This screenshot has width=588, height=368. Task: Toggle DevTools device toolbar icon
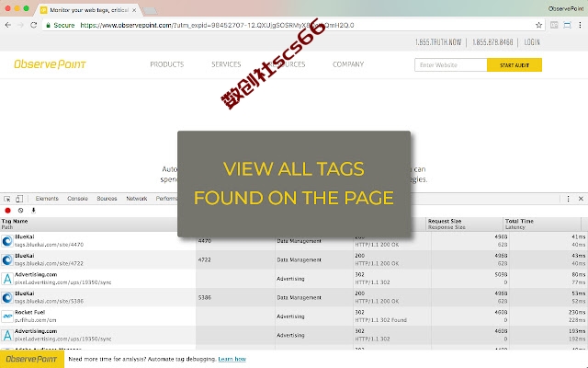point(19,199)
